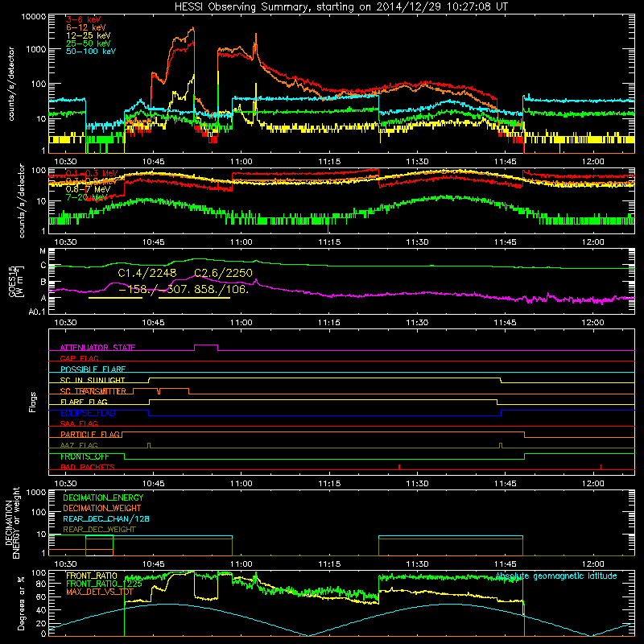Select the ECLIPSE_FLAG label
Viewport: 644px width, 644px height.
click(88, 413)
